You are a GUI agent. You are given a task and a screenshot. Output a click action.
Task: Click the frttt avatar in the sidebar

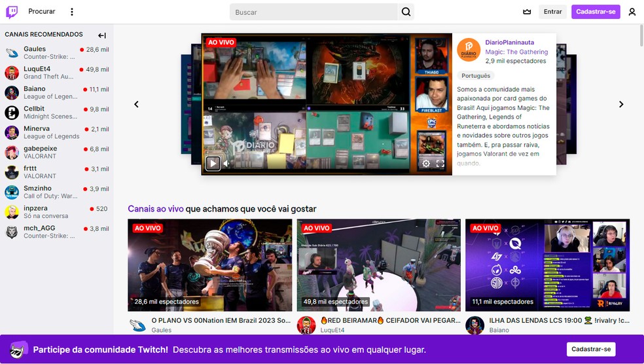click(12, 172)
